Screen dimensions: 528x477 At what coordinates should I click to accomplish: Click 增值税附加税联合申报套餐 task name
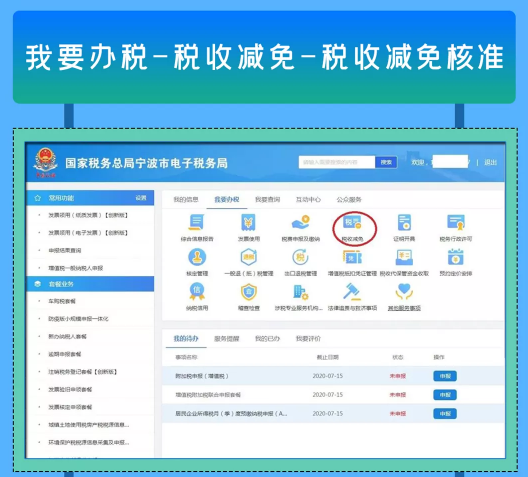click(x=208, y=395)
